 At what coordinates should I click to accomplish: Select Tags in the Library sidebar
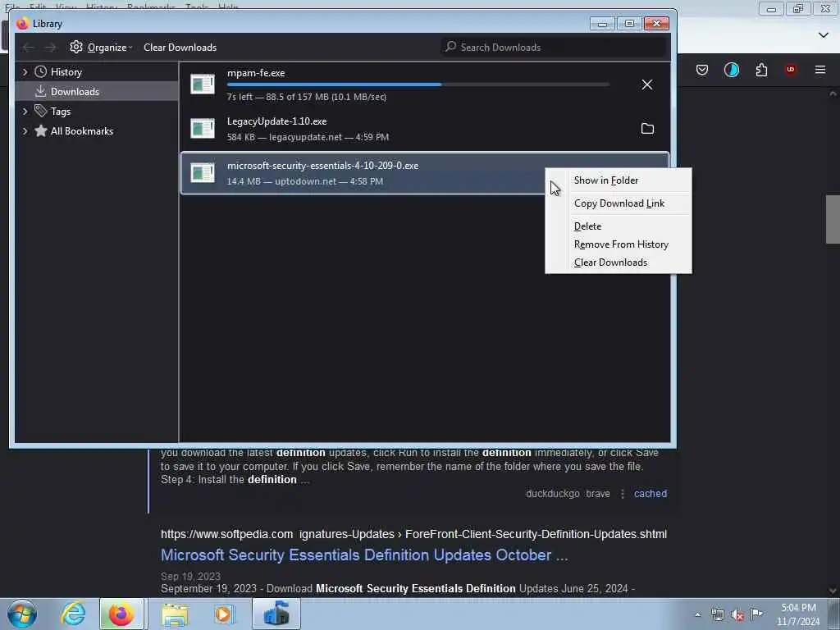pyautogui.click(x=60, y=112)
